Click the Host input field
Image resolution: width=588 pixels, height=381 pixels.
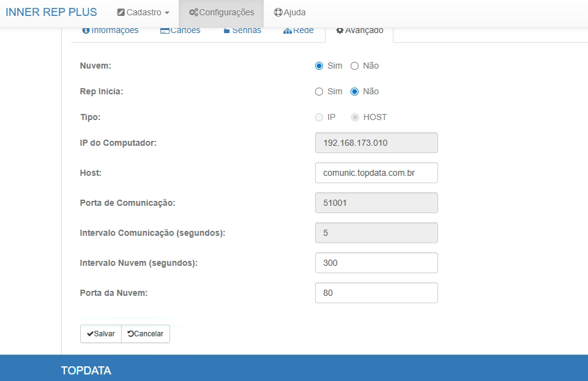click(376, 173)
